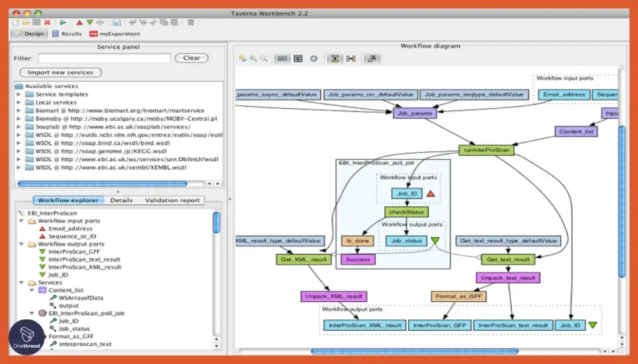Image resolution: width=638 pixels, height=364 pixels.
Task: Toggle horizontal diagram alignment
Action: click(x=351, y=58)
